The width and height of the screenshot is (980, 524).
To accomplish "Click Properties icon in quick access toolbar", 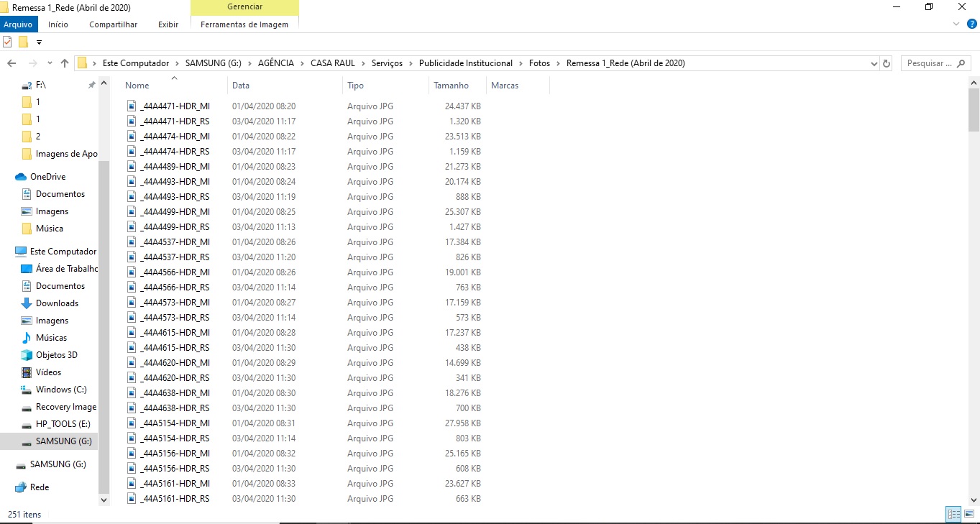I will [8, 42].
